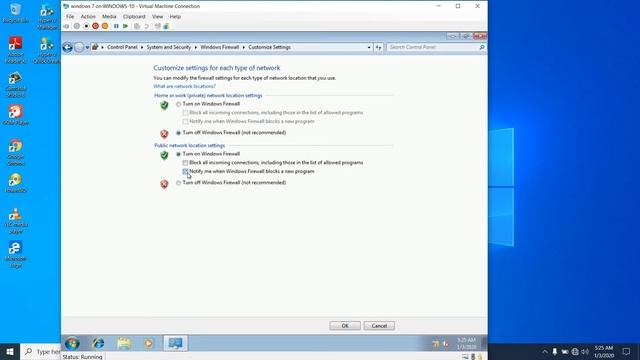640x360 pixels.
Task: Open the address bar history dropdown arrow
Action: [x=369, y=47]
